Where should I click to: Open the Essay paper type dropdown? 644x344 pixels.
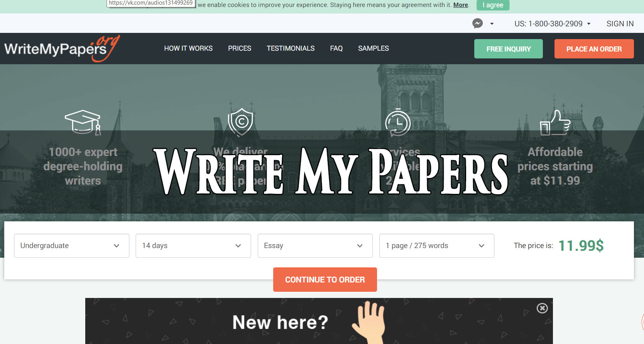315,246
